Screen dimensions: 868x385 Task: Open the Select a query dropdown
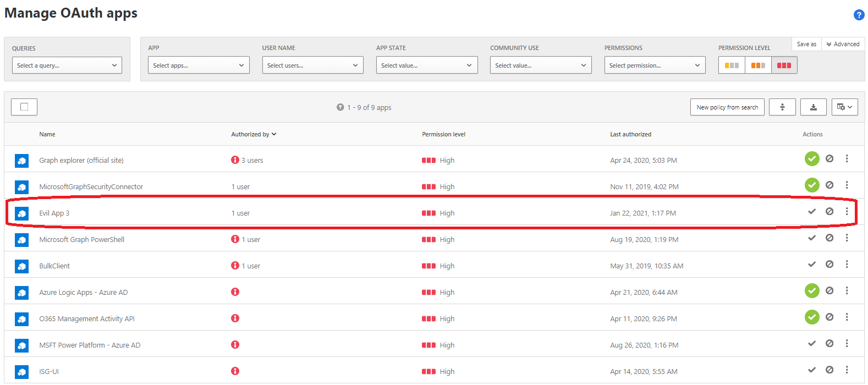pyautogui.click(x=67, y=65)
